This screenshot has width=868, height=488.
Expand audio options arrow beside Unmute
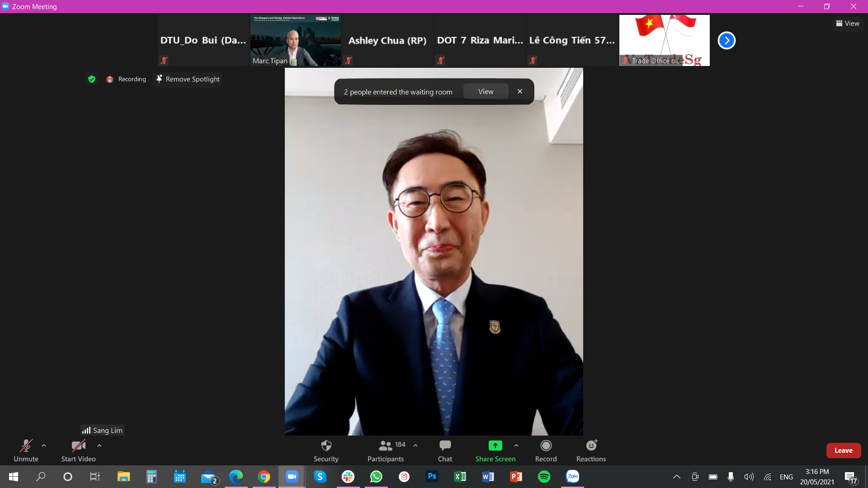(44, 446)
